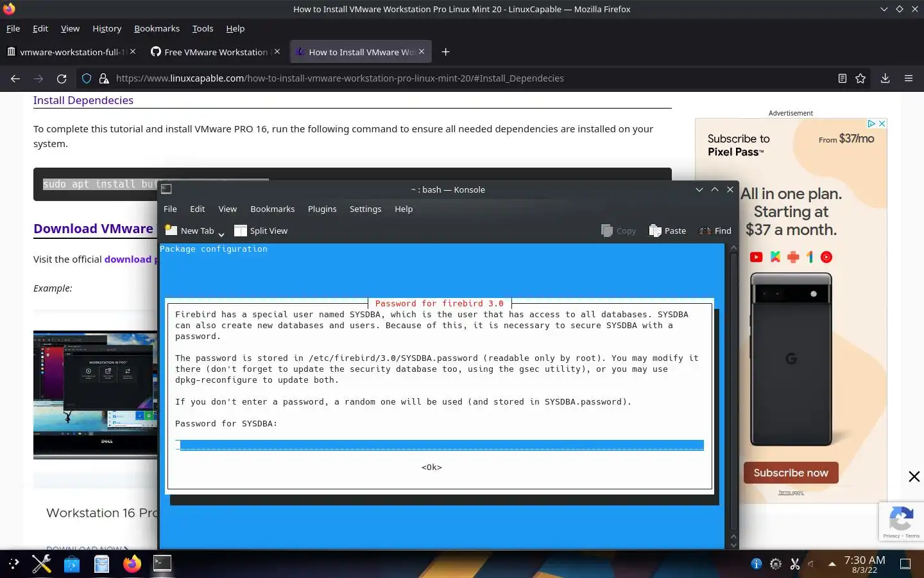
Task: Open Konsole File menu
Action: (170, 209)
